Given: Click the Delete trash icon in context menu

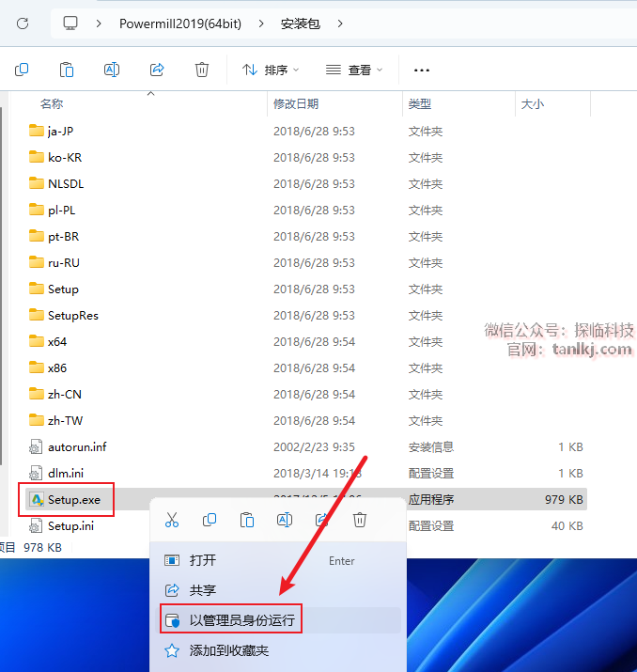Looking at the screenshot, I should pos(360,520).
